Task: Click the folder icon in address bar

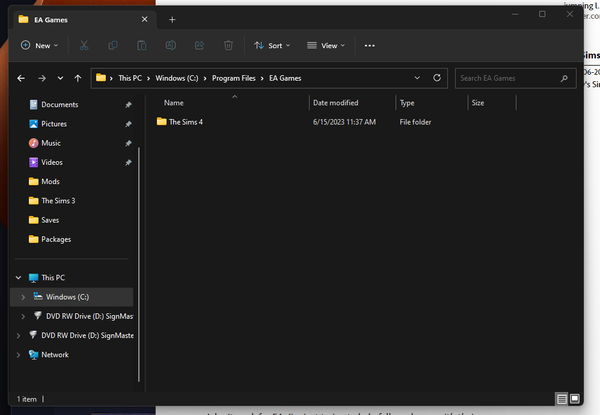Action: point(101,78)
